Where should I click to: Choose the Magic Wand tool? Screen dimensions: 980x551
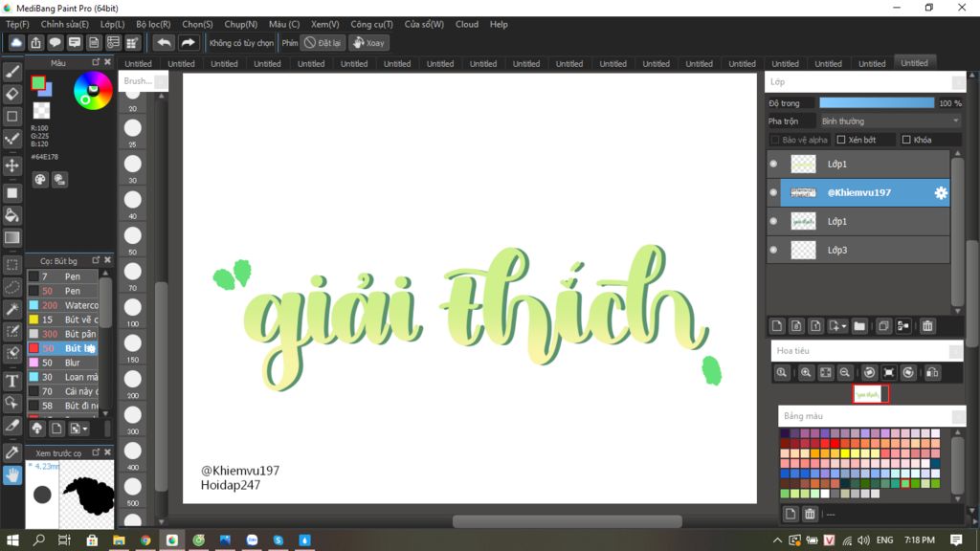click(11, 309)
